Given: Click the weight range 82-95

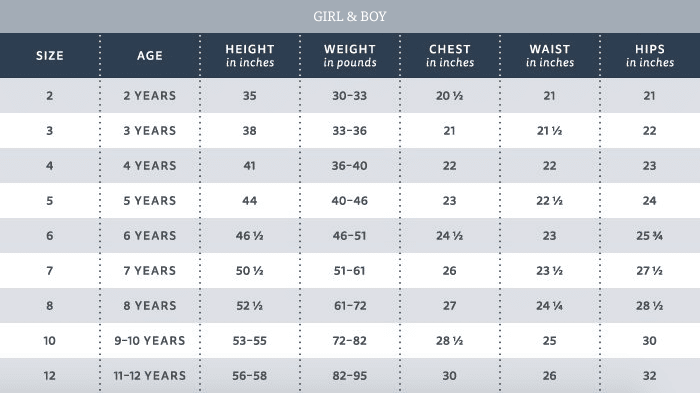Looking at the screenshot, I should point(350,376).
